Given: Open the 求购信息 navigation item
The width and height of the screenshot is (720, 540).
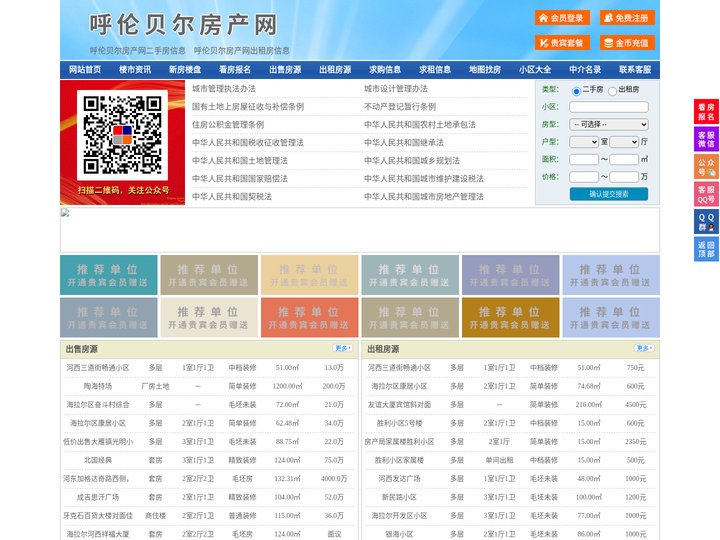Looking at the screenshot, I should pos(385,70).
